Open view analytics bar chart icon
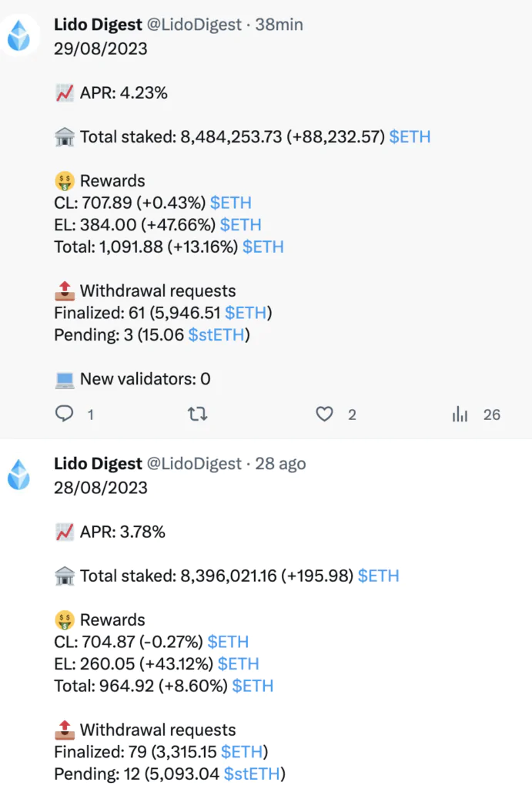532x789 pixels. [460, 414]
